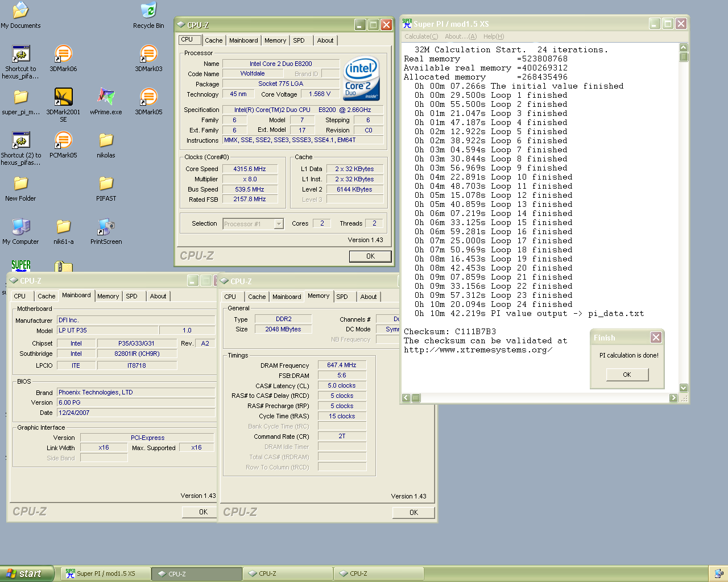The height and width of the screenshot is (582, 728).
Task: Click the Intel Core 2 Duo logo
Action: click(x=362, y=78)
